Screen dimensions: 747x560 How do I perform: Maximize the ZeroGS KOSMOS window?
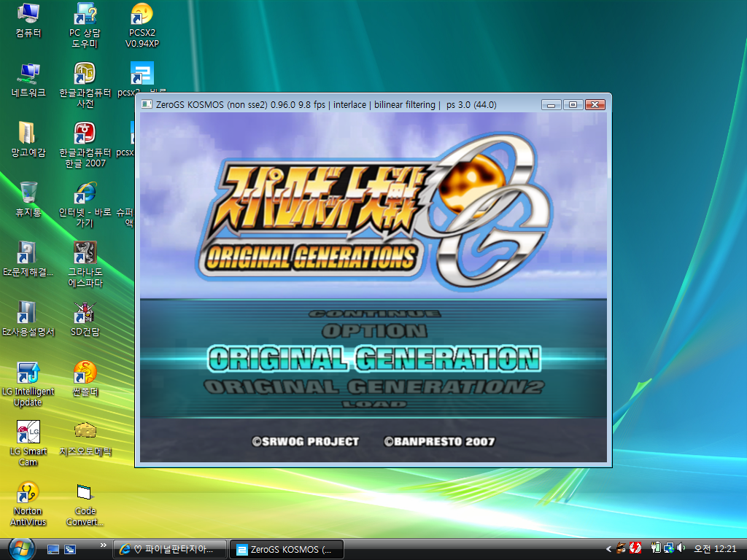(x=573, y=105)
